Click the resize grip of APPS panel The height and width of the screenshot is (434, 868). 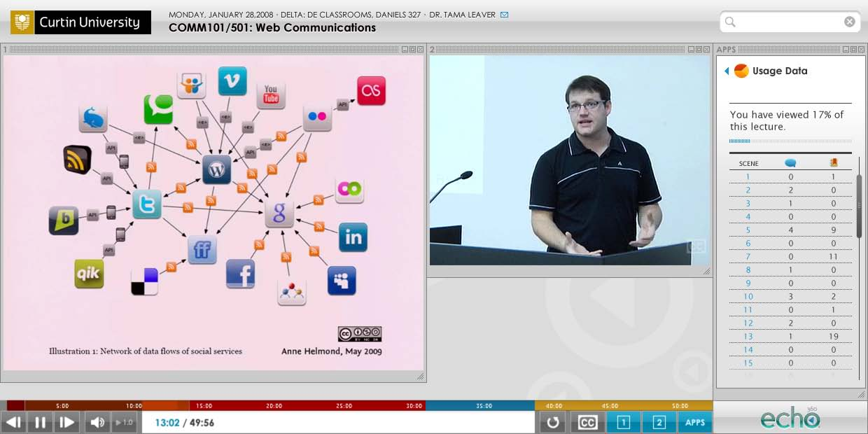[861, 395]
